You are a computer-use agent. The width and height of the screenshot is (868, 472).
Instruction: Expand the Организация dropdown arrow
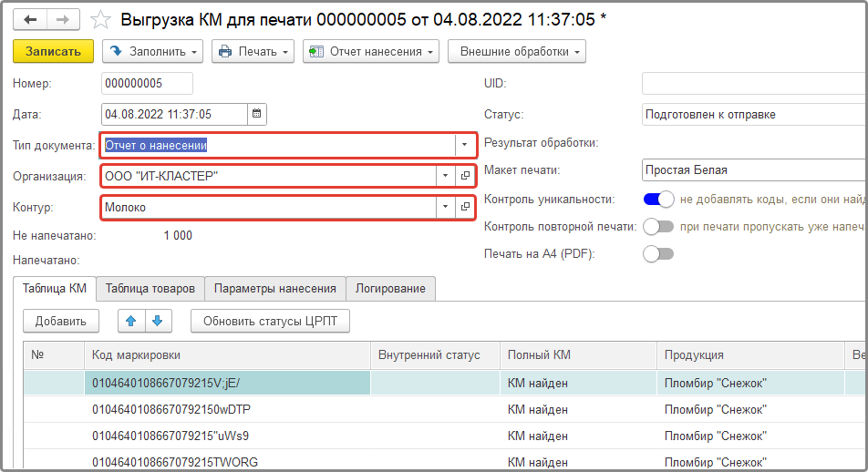pos(445,176)
